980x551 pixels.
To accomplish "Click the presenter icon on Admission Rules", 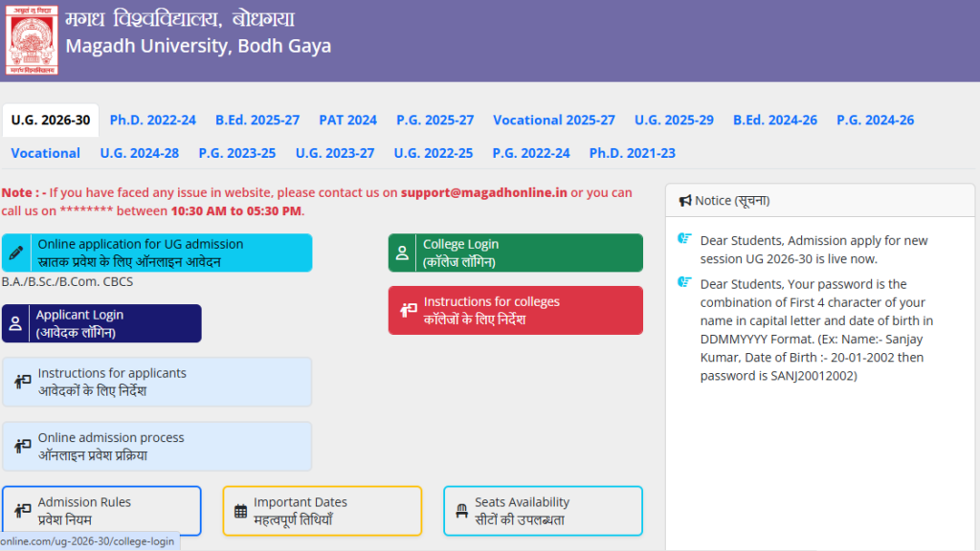I will tap(23, 511).
